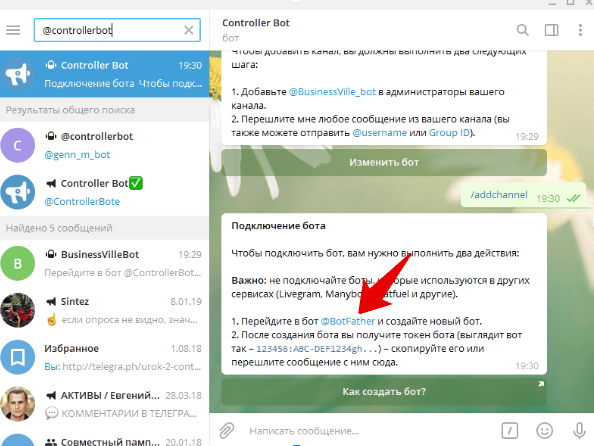Image resolution: width=594 pixels, height=446 pixels.
Task: Open verified Controller Bot @ControllerBote result
Action: click(104, 192)
